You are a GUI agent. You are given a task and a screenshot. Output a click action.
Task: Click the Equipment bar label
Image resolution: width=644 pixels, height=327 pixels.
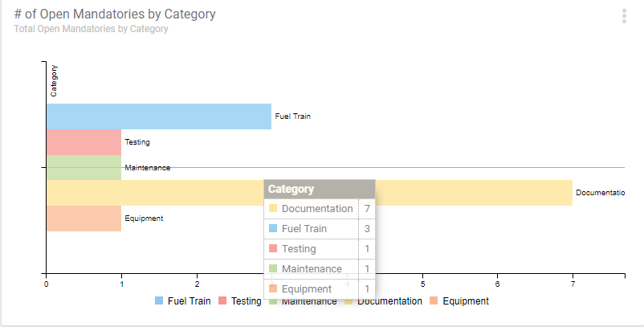pyautogui.click(x=144, y=219)
